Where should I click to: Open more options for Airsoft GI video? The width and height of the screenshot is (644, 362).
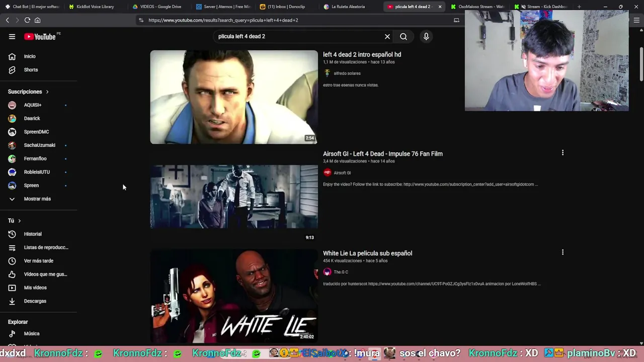[x=562, y=153]
